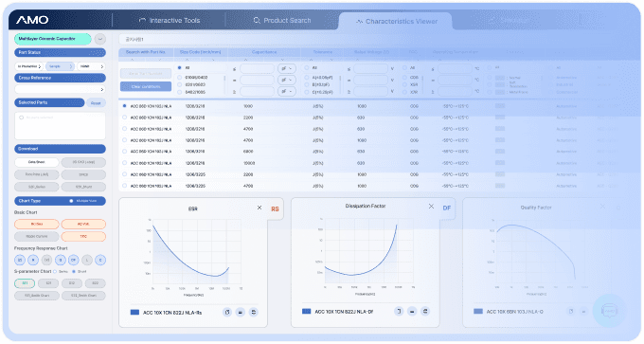This screenshot has width=644, height=344.
Task: Reset the Selected Parts list
Action: click(96, 103)
